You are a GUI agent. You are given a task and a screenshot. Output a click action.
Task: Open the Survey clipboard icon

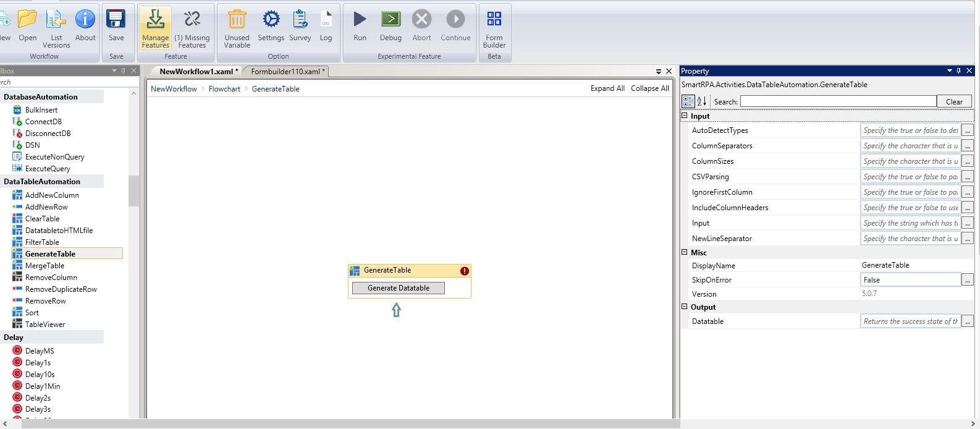point(300,20)
